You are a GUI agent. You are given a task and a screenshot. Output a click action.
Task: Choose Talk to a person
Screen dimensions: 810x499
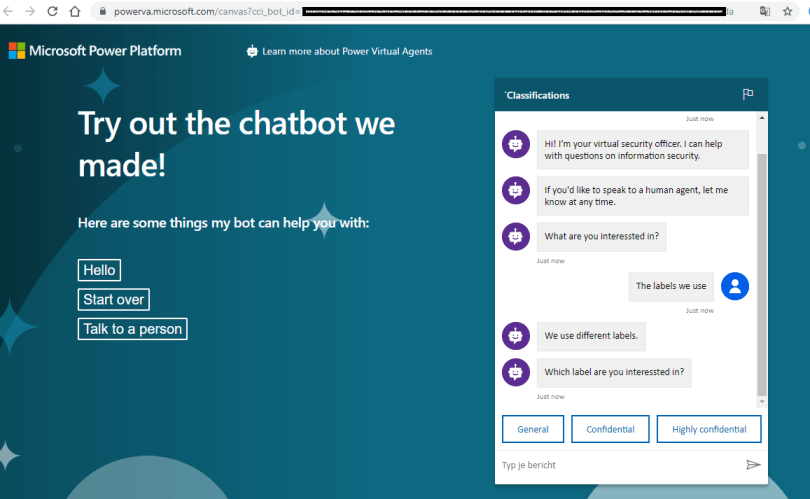[x=132, y=329]
